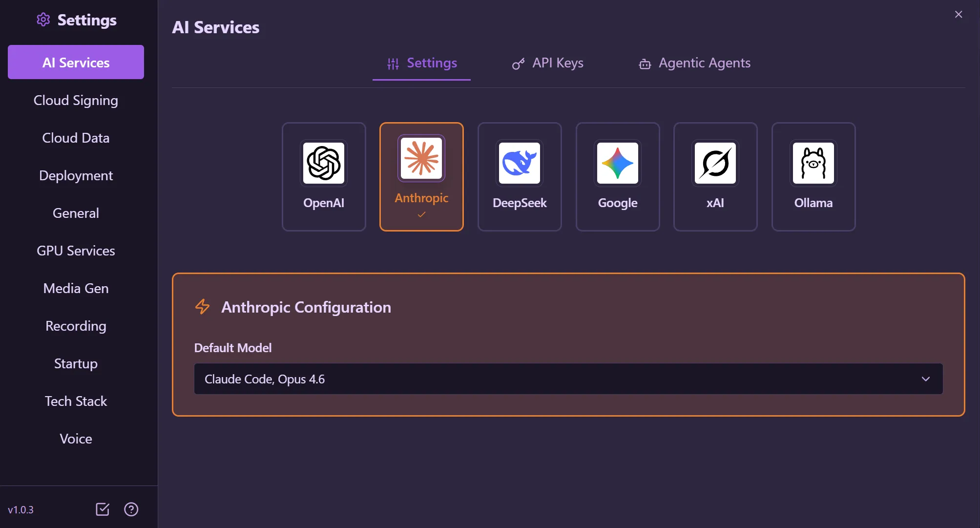Screen dimensions: 980x528
Task: Switch to the Settings tab
Action: point(421,63)
